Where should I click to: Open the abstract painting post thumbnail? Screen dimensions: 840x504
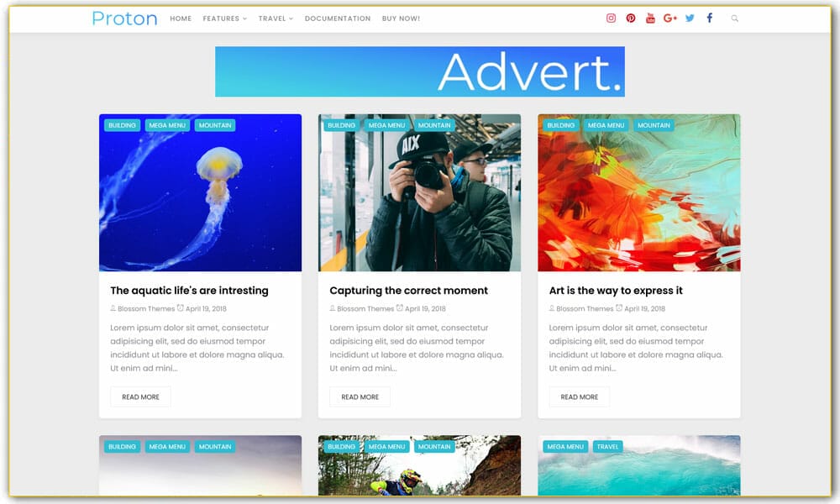(x=639, y=193)
